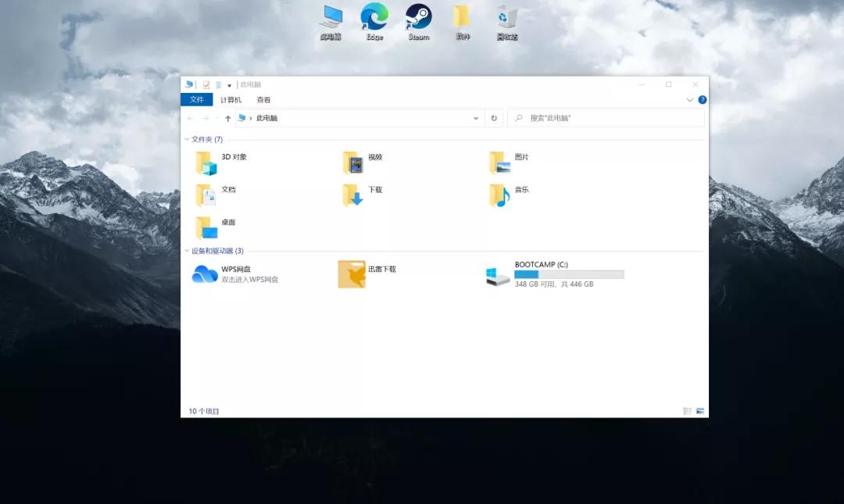
Task: Refresh the 此电脑 view
Action: (494, 117)
